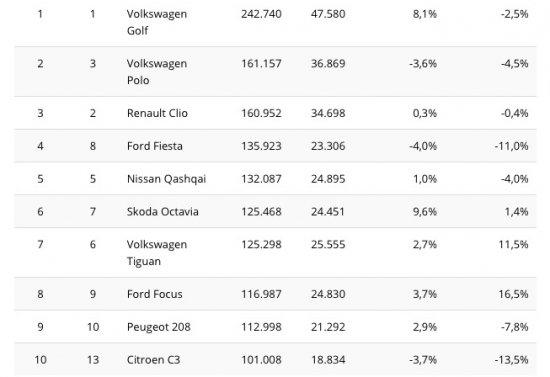
Task: Select the Volkswagen Polo row name
Action: pyautogui.click(x=157, y=72)
